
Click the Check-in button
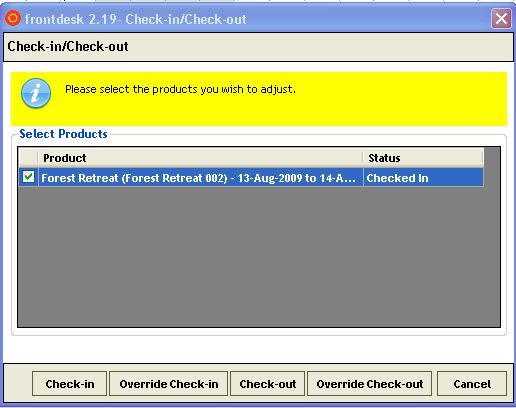click(x=70, y=384)
